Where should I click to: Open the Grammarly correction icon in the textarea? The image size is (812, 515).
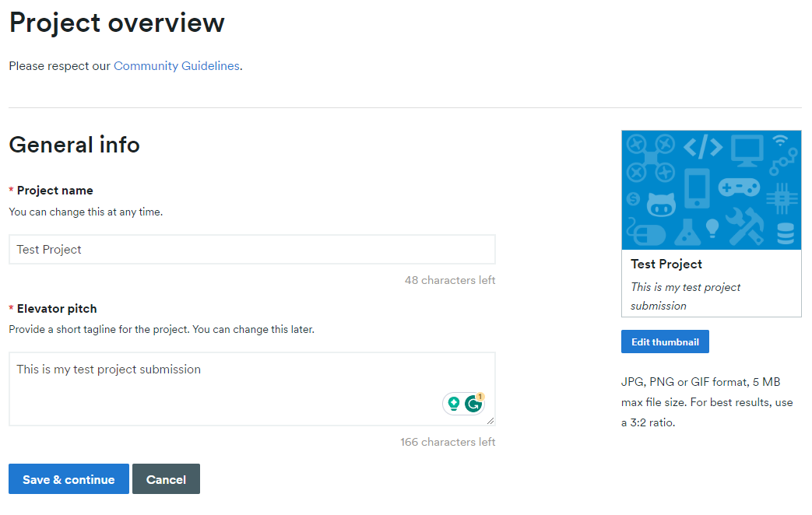476,403
